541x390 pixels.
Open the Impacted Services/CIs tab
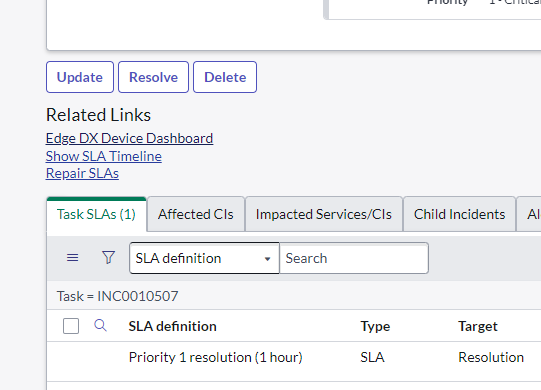tap(324, 214)
